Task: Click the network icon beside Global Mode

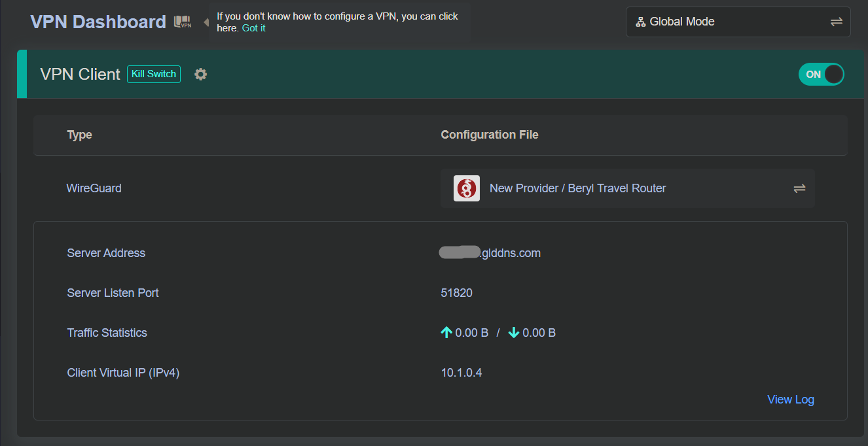Action: pyautogui.click(x=640, y=22)
